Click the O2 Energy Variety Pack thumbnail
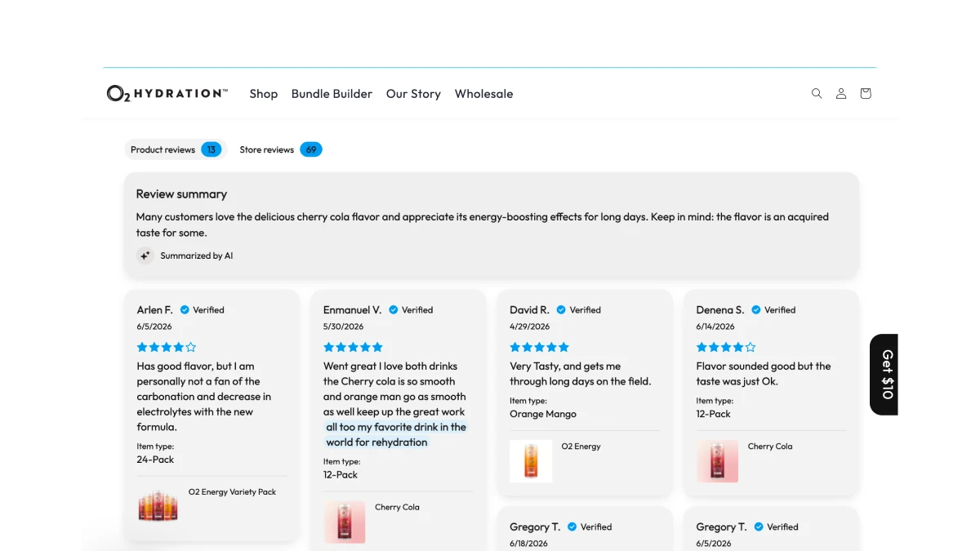The image size is (980, 551). click(x=158, y=506)
